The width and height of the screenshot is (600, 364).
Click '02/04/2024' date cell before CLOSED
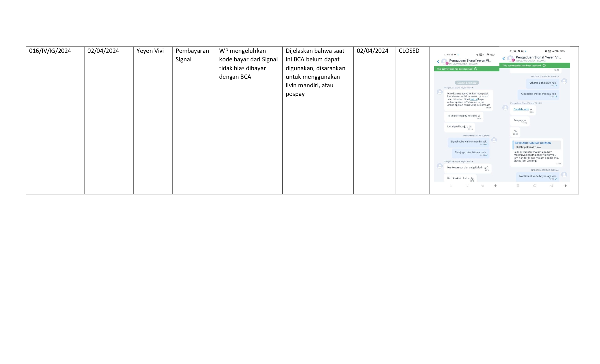[x=375, y=120]
